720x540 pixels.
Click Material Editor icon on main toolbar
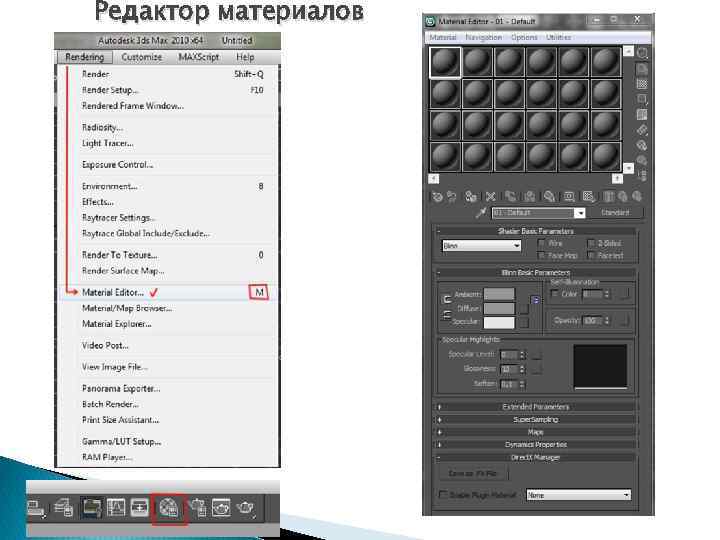point(169,508)
